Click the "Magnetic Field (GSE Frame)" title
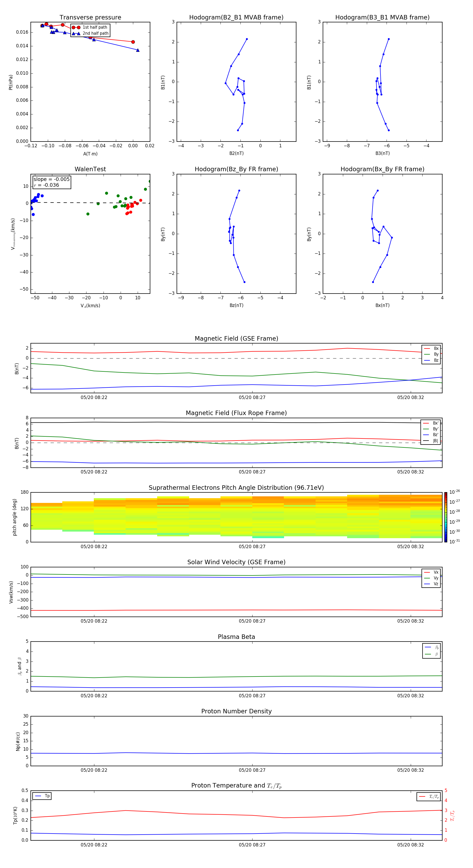Viewport: 473px width, 868px height. pyautogui.click(x=236, y=339)
